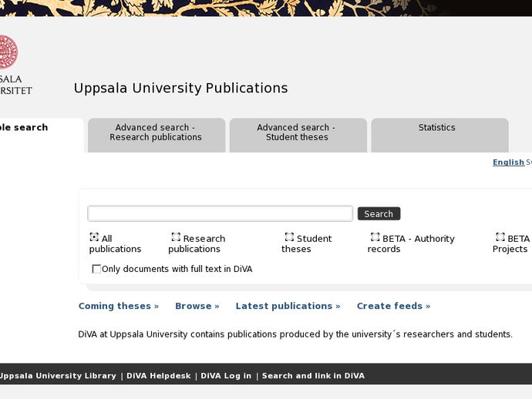Select the Research publications radio button
The image size is (532, 399).
[176, 236]
